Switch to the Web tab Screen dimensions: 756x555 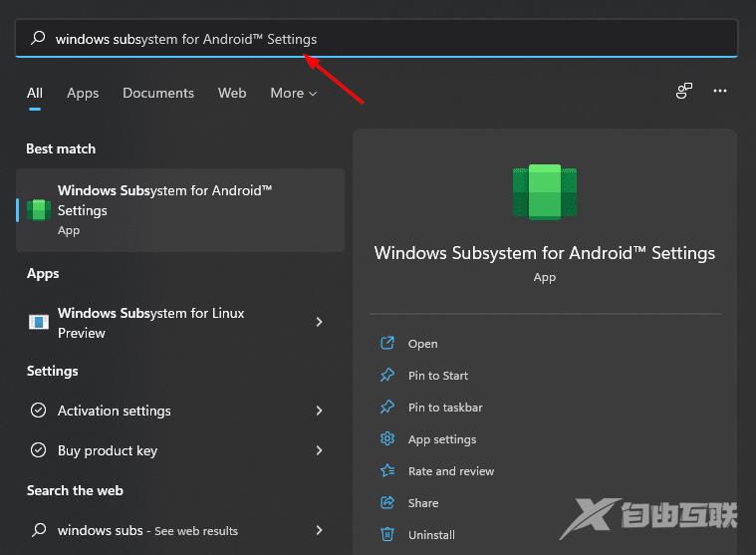pyautogui.click(x=232, y=93)
